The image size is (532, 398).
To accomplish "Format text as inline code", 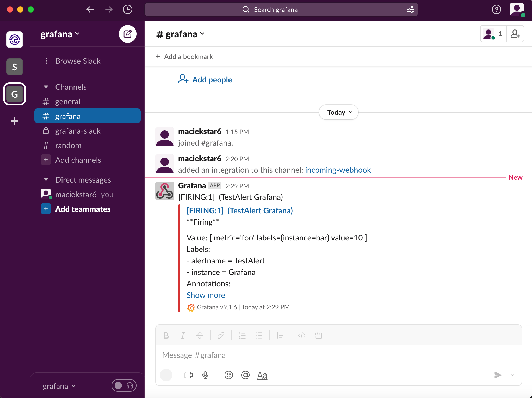I will [x=302, y=335].
